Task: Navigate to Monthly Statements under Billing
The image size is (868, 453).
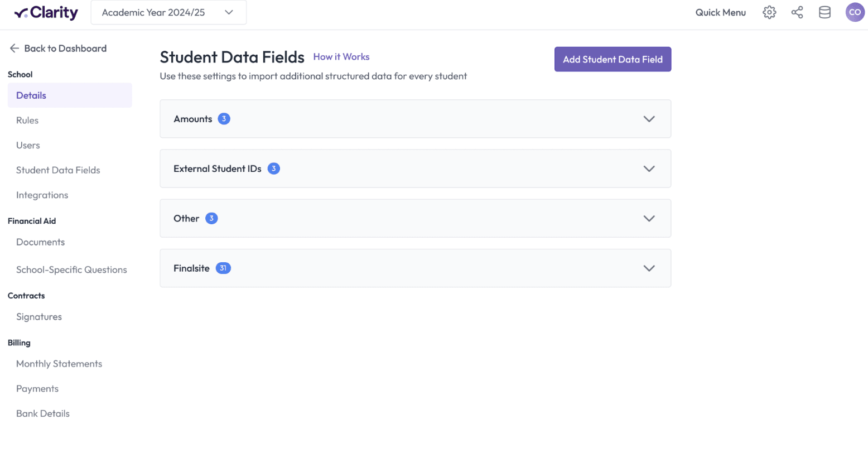Action: pos(59,363)
